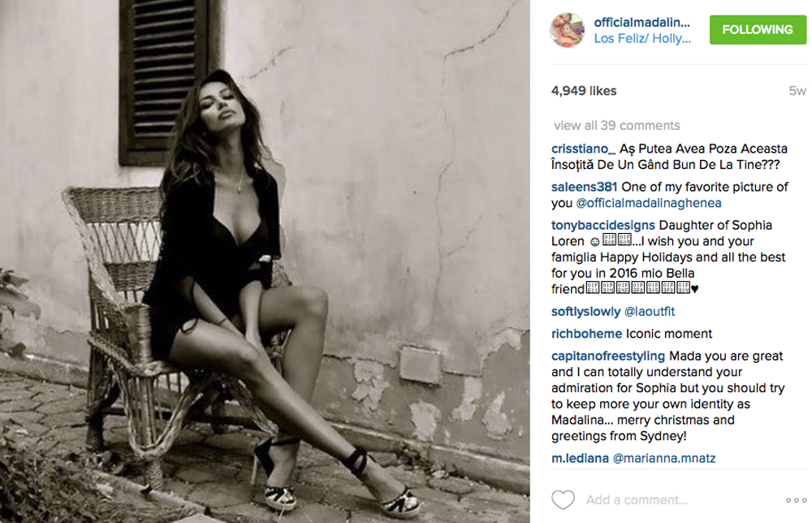The width and height of the screenshot is (812, 523).
Task: Open saleens381 commenter profile
Action: pyautogui.click(x=584, y=187)
